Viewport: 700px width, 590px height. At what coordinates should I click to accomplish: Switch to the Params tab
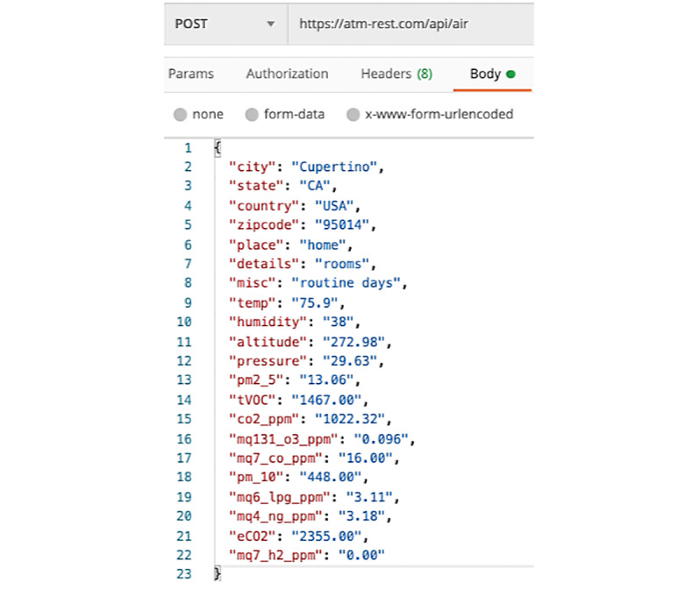click(x=191, y=74)
